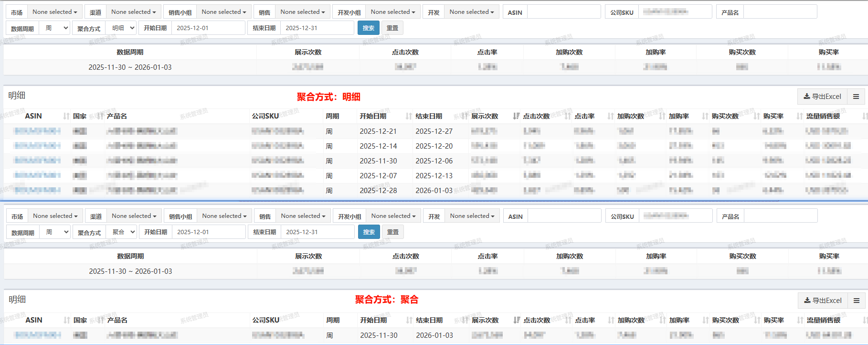Sort by 开始日期 in the 明细-mode detail table
Viewport: 868px width, 345px height.
click(x=409, y=116)
